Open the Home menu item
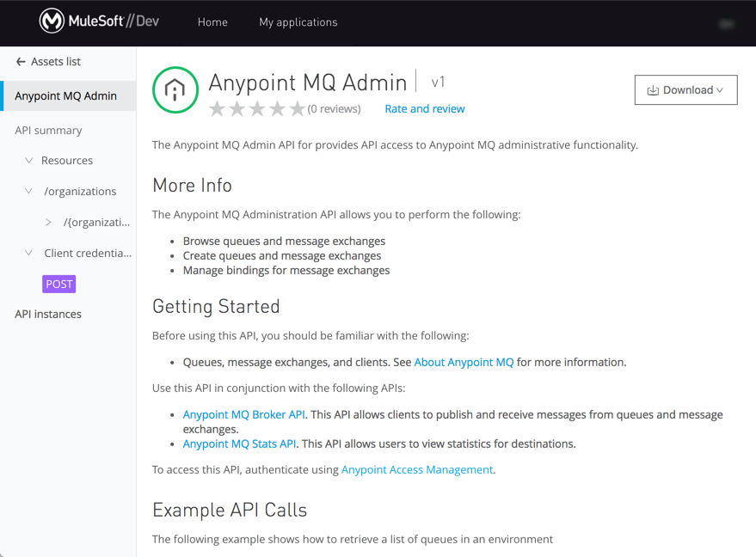The height and width of the screenshot is (557, 756). (212, 22)
